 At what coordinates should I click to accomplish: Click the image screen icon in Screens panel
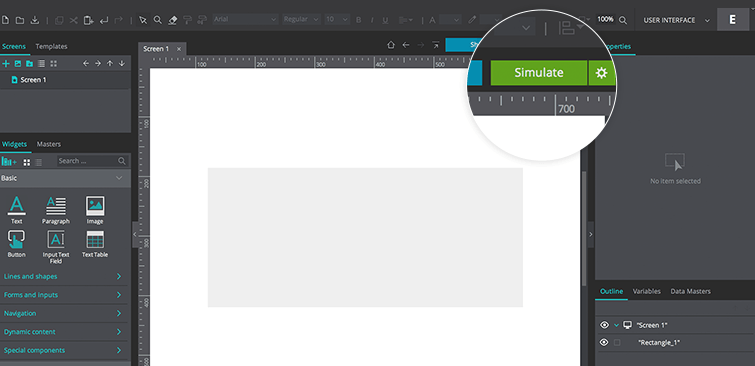tap(18, 64)
